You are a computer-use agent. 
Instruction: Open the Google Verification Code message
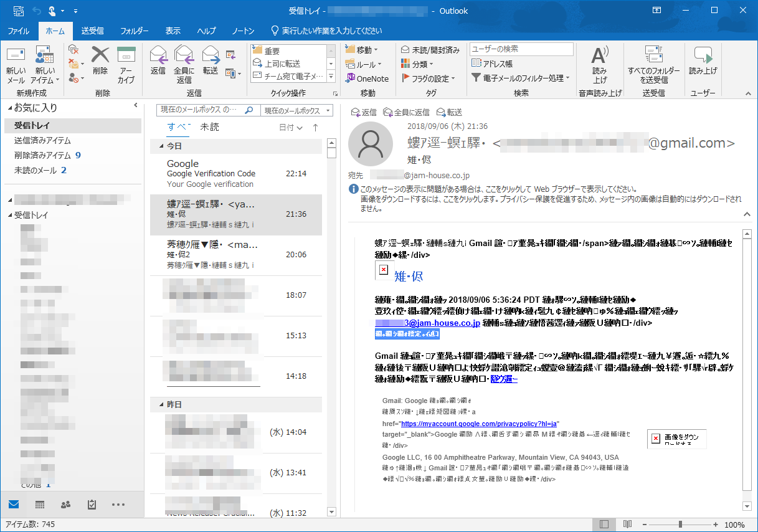pos(236,174)
